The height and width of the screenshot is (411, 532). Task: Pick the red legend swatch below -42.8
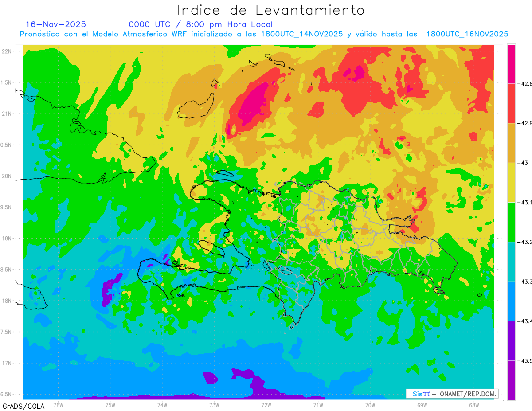[x=511, y=103]
